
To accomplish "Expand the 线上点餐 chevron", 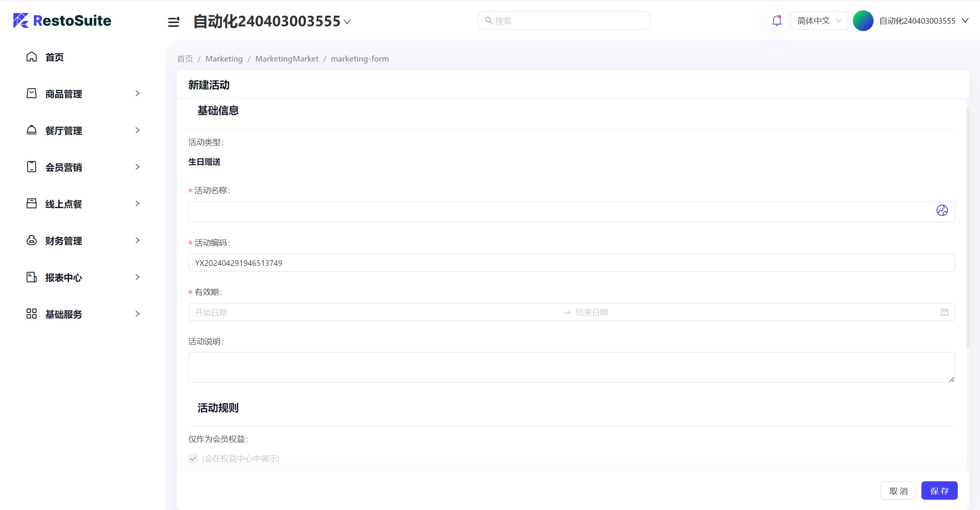I will point(137,204).
